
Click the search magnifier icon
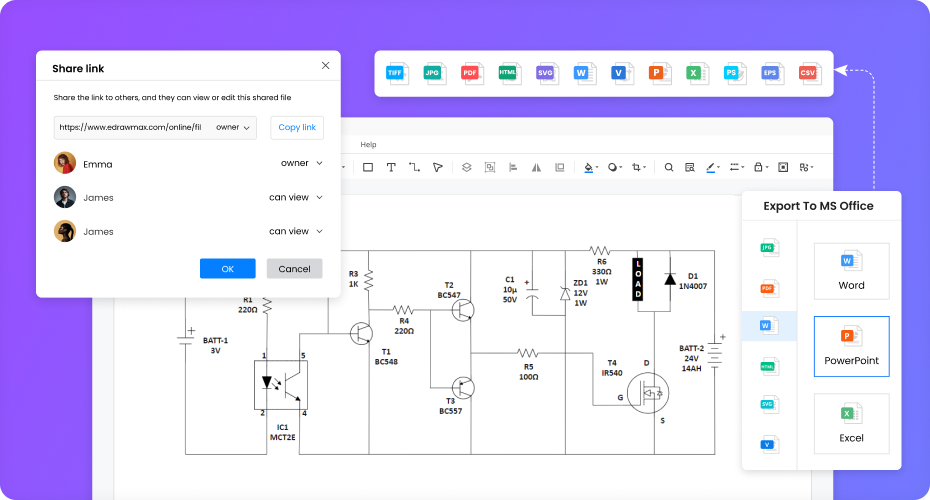(669, 167)
